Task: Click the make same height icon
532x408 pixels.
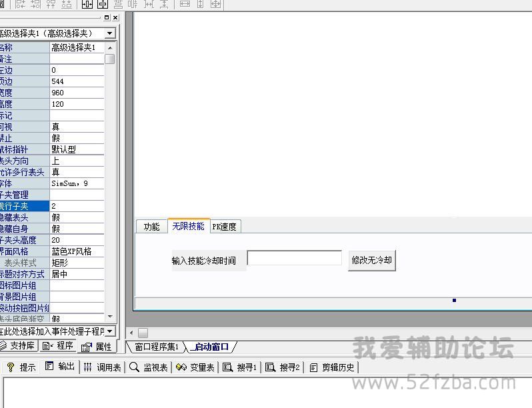Action: 200,4
